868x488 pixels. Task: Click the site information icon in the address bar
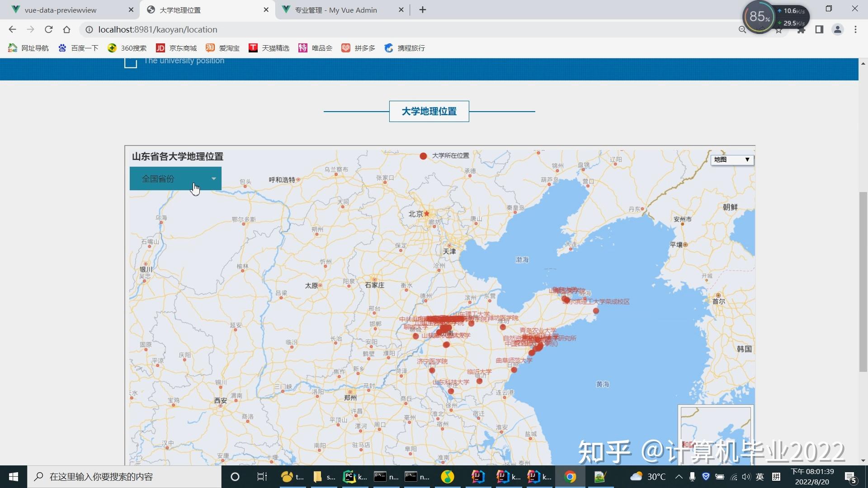click(x=89, y=29)
